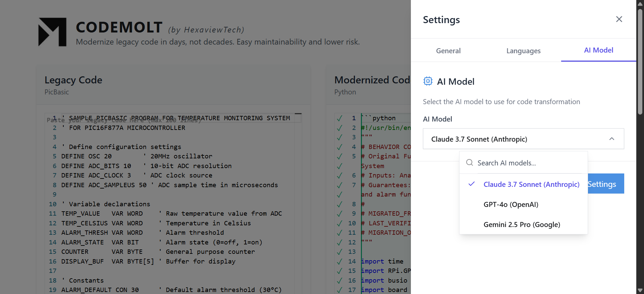Select GPT-4o (OpenAI) from the list
This screenshot has height=294, width=644.
click(511, 205)
